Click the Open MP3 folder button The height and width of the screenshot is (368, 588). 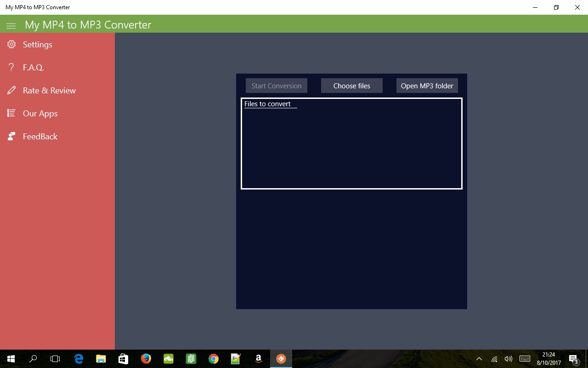(427, 86)
